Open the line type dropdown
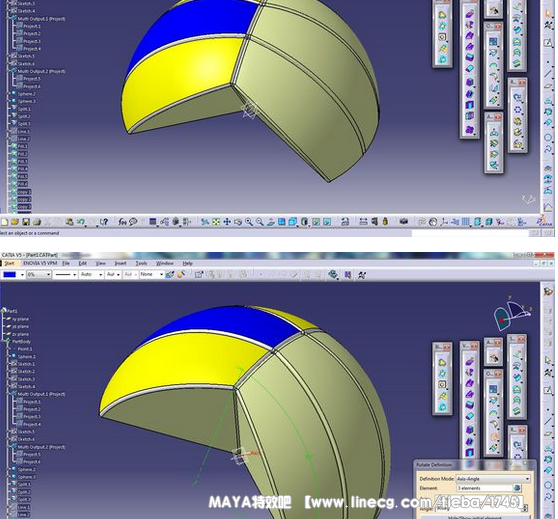 pos(65,274)
